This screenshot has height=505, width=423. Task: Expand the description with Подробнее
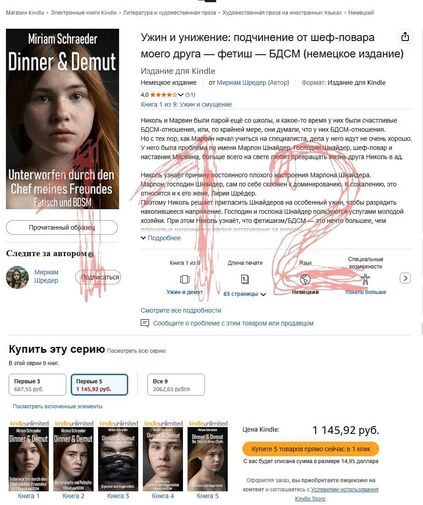[161, 238]
